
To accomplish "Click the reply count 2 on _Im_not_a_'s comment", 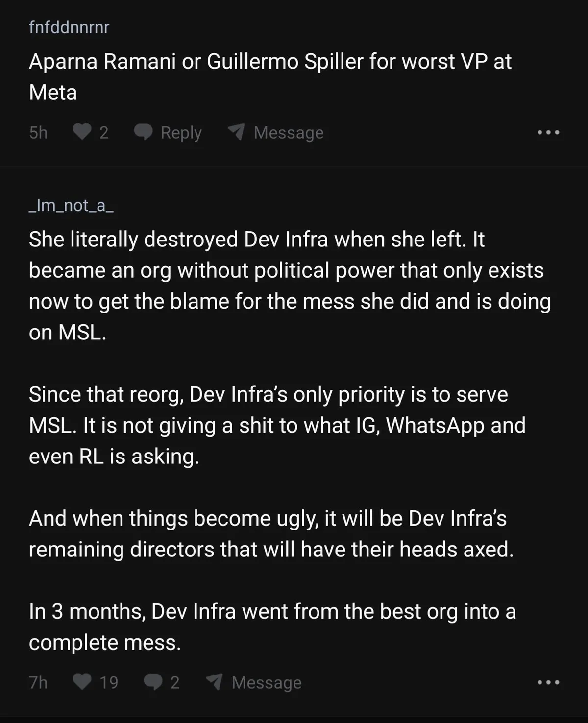I will [175, 682].
